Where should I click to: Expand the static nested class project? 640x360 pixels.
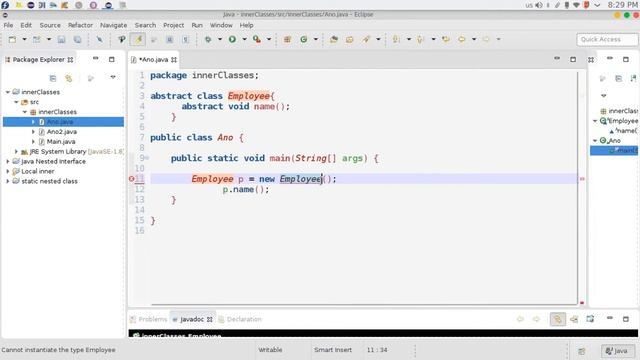tap(8, 181)
